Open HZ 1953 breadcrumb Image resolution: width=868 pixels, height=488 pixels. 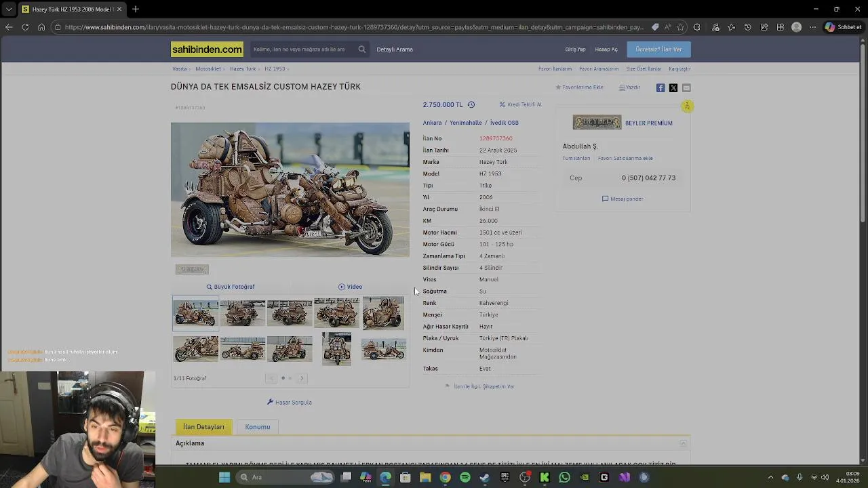point(275,68)
